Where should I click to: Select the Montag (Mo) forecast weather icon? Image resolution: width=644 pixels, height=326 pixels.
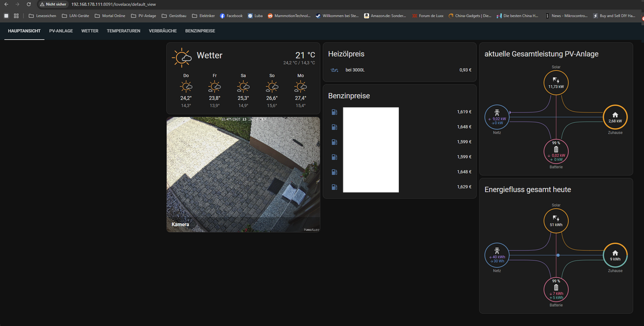[301, 86]
